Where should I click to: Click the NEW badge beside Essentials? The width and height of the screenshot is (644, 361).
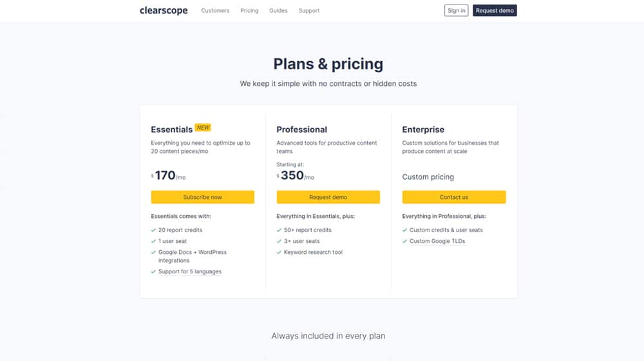tap(203, 128)
